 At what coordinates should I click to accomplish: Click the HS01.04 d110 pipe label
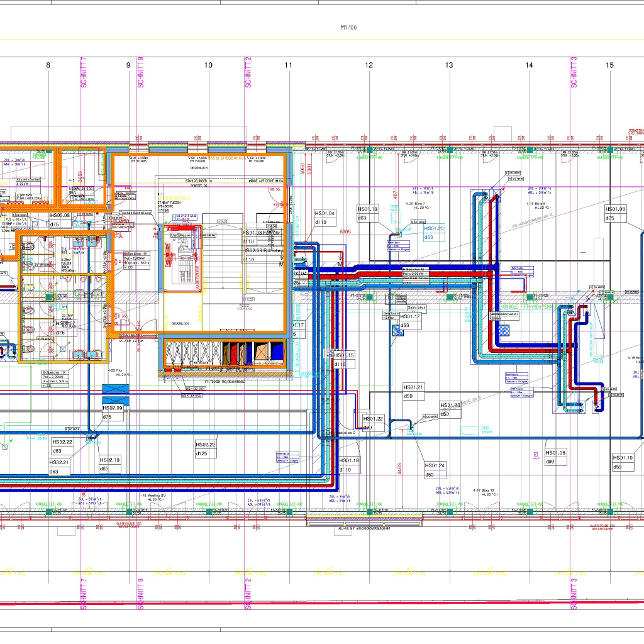coord(325,218)
